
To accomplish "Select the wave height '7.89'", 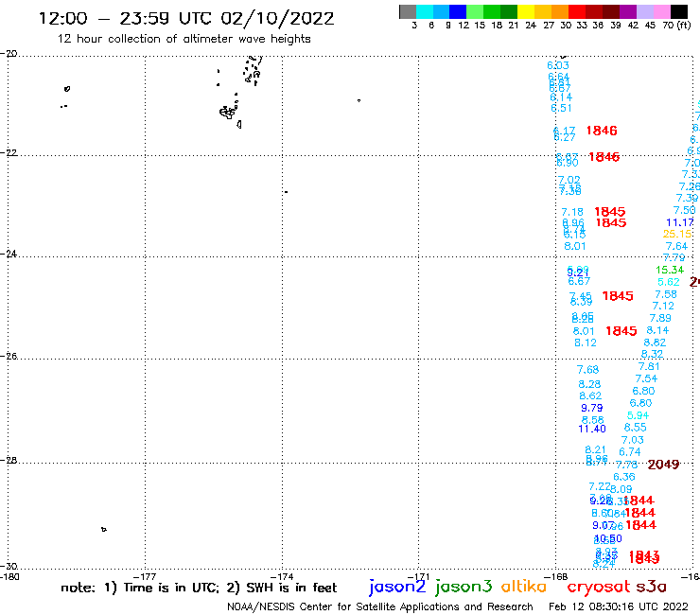I will [660, 318].
